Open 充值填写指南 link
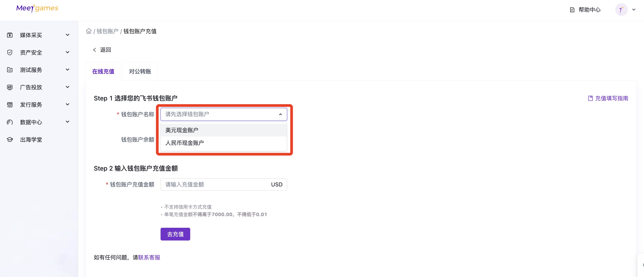 pyautogui.click(x=611, y=98)
